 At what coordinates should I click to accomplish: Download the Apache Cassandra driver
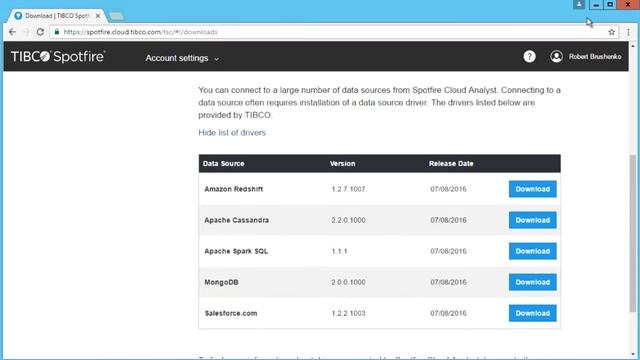532,220
